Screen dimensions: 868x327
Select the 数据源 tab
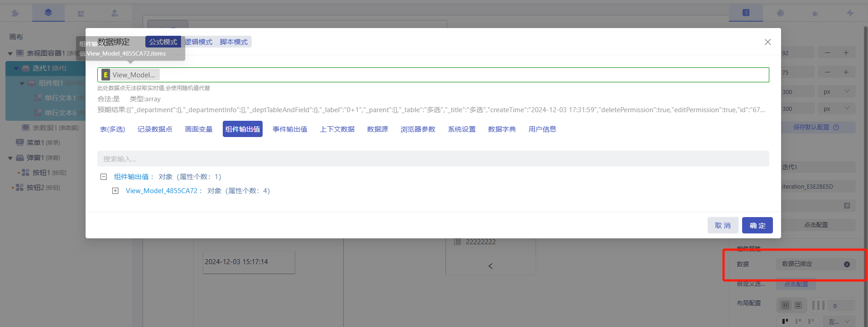(x=378, y=129)
